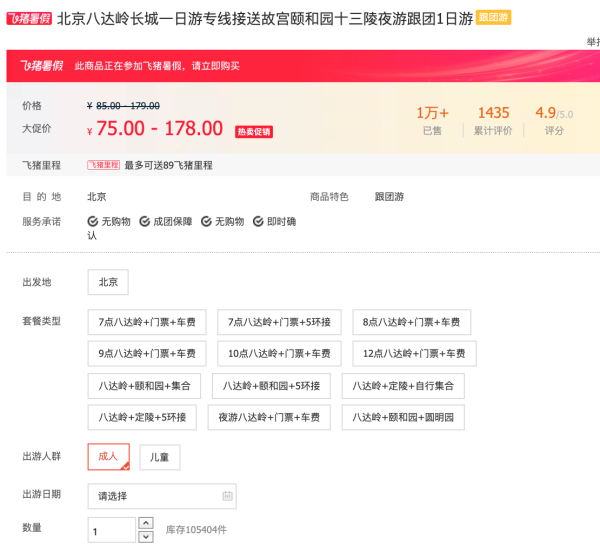600x558 pixels.
Task: Click the 库存105404件 stock text
Action: [x=196, y=530]
